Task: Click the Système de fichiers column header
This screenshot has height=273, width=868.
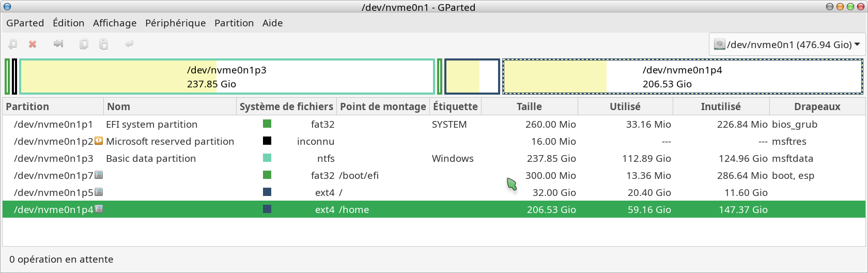Action: coord(286,107)
